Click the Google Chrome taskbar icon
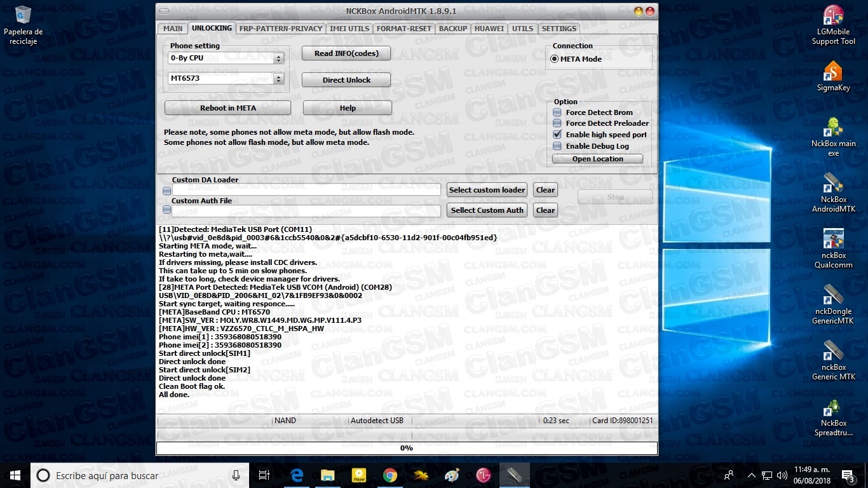This screenshot has height=488, width=868. click(x=390, y=475)
